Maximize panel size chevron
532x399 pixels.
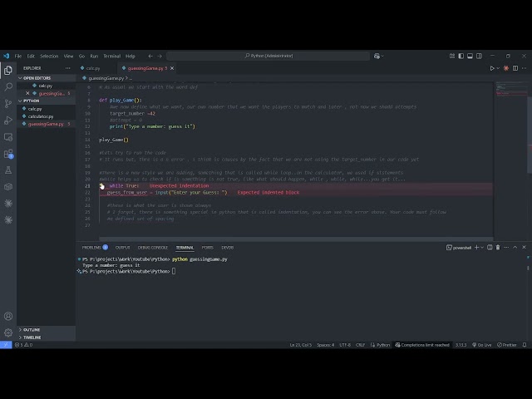click(515, 248)
